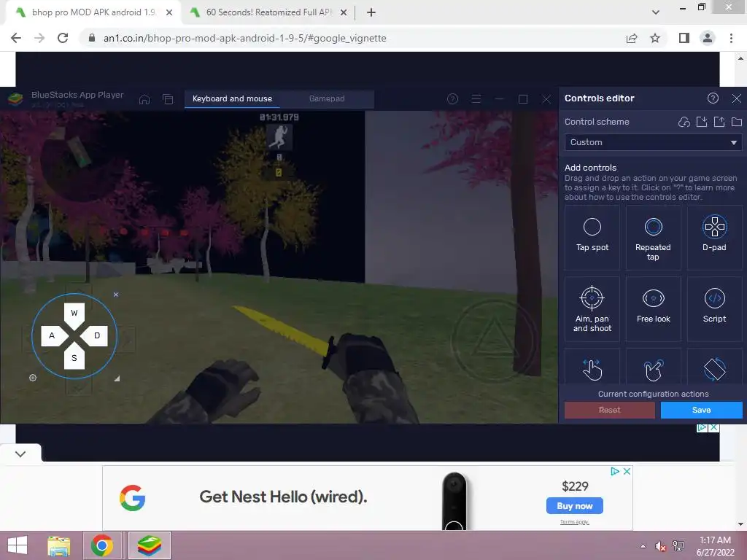Select the swipe gesture control icon
This screenshot has width=747, height=560.
592,370
